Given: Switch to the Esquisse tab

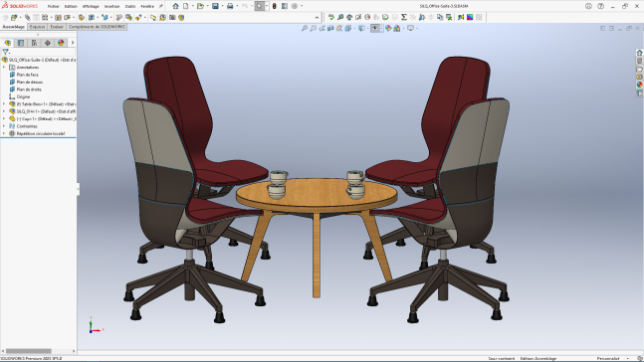Looking at the screenshot, I should coord(38,27).
